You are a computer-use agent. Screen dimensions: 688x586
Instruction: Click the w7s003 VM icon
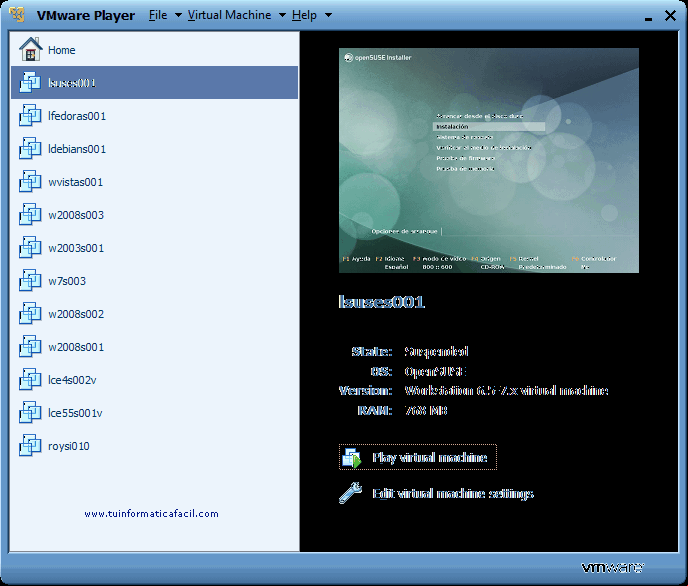(x=30, y=280)
